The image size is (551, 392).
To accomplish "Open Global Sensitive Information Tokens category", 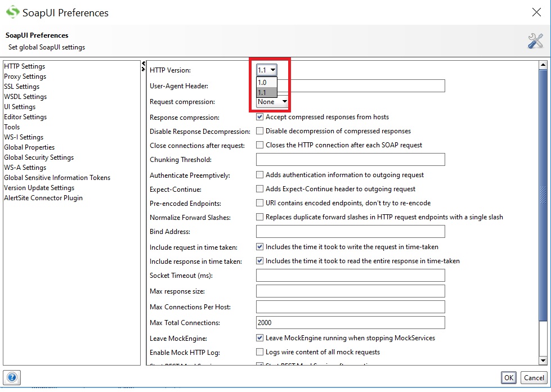I will (57, 178).
